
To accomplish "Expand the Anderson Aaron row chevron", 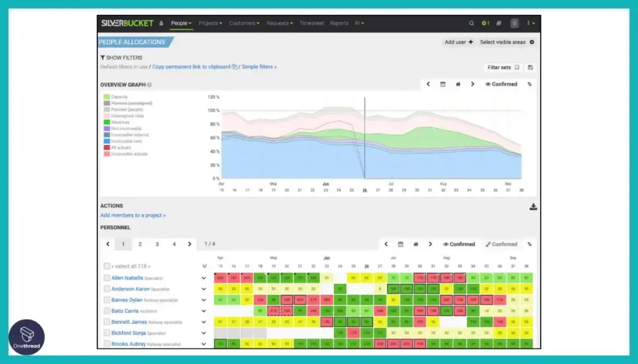I will [x=204, y=289].
